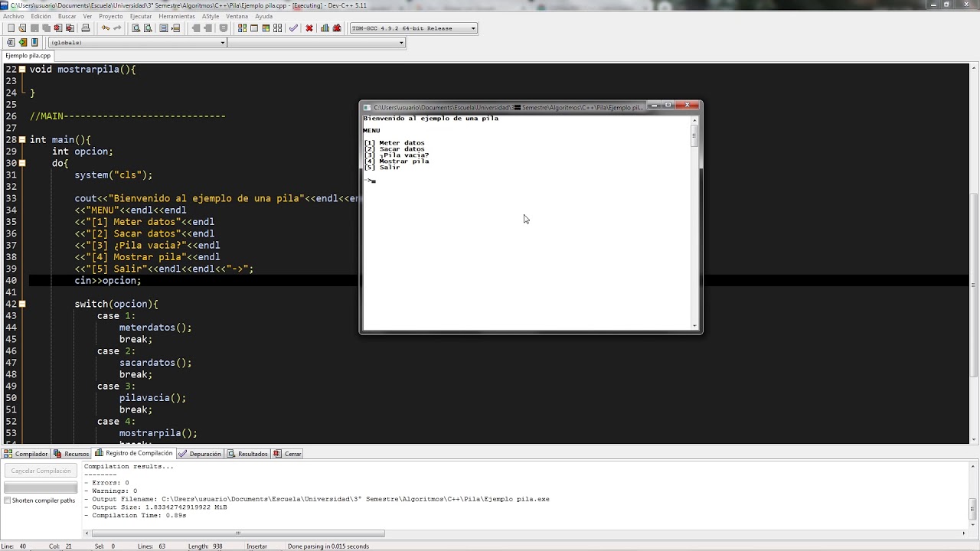This screenshot has height=551, width=980.
Task: Click the Save All toolbar icon
Action: pos(46,28)
